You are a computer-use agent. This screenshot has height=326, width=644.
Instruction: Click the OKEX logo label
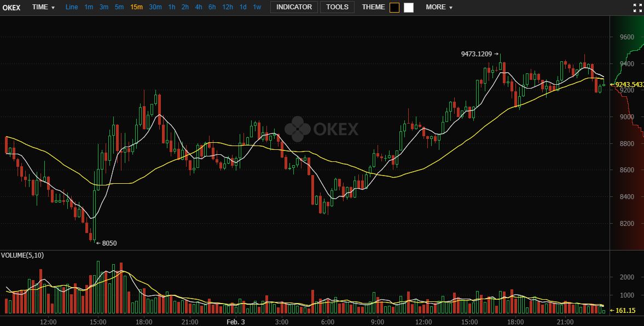(11, 8)
